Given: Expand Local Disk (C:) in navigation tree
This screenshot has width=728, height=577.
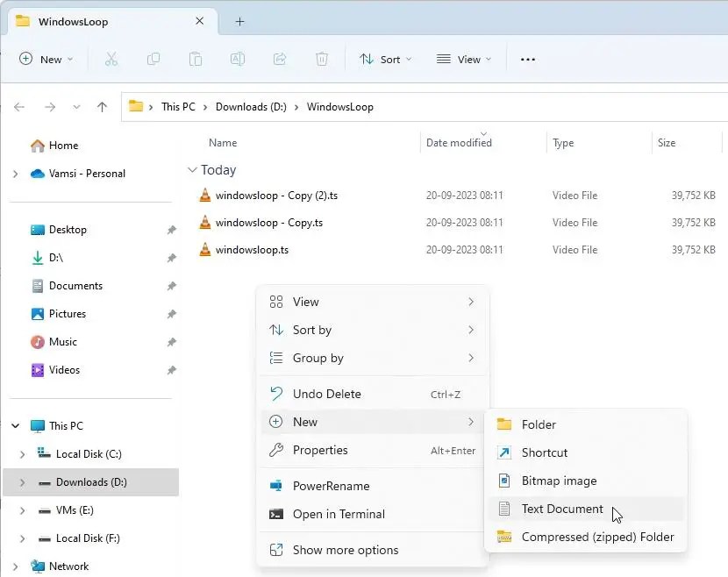Looking at the screenshot, I should coord(23,454).
